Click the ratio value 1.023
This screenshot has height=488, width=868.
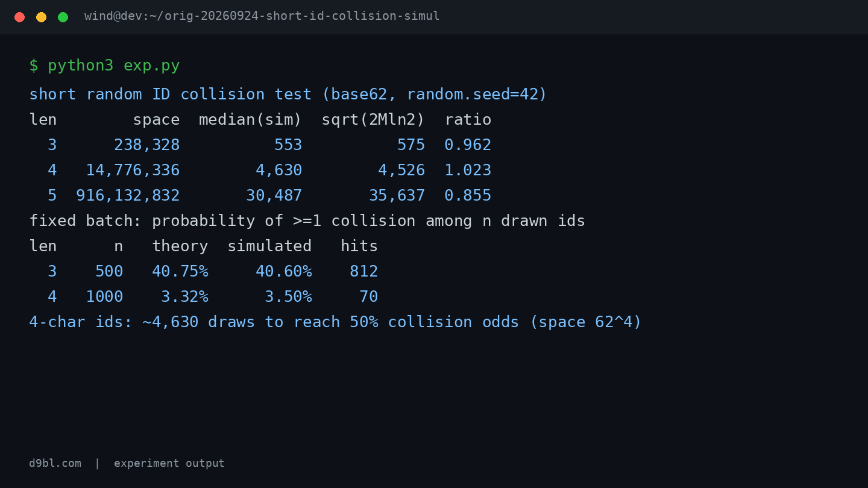tap(468, 170)
